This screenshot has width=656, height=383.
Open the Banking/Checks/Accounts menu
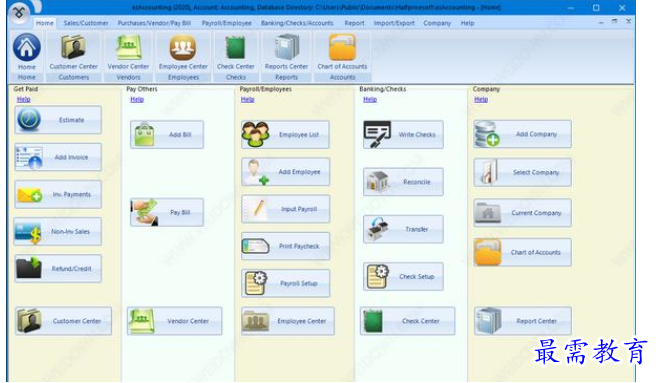[297, 23]
